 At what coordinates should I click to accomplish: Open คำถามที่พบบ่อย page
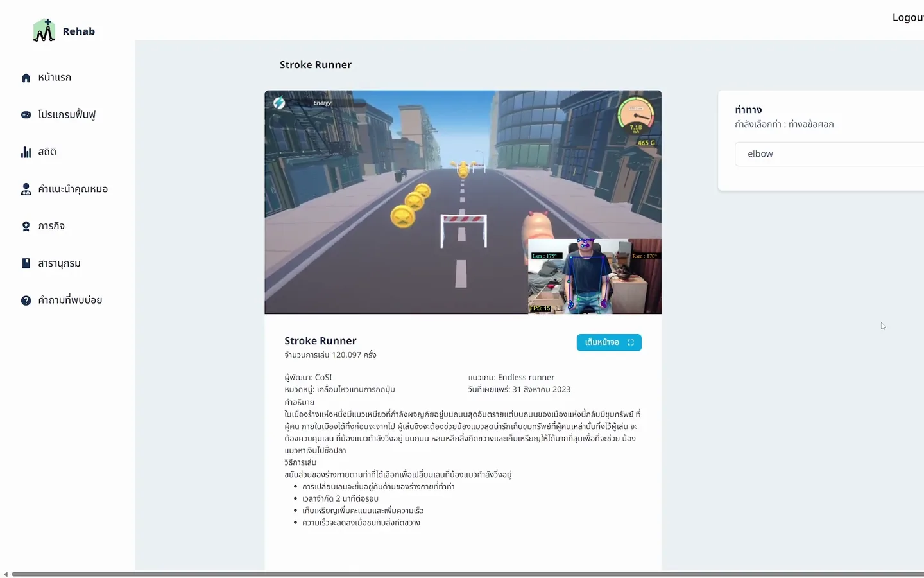[x=70, y=300]
